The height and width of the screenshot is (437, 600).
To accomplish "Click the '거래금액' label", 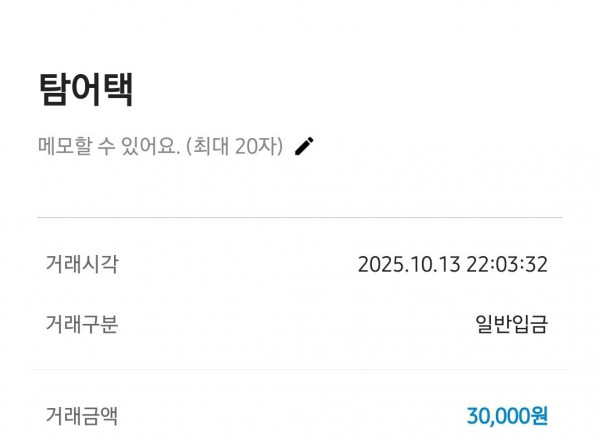I will 82,413.
